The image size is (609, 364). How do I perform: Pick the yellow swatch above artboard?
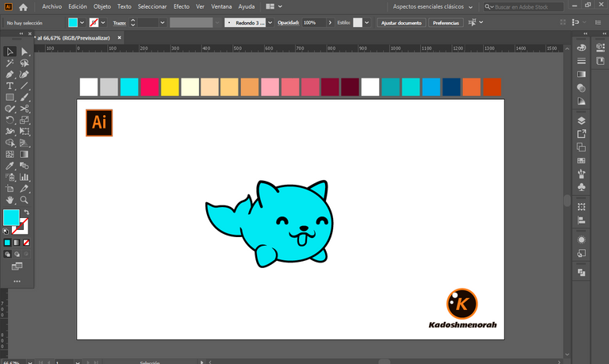(x=170, y=86)
